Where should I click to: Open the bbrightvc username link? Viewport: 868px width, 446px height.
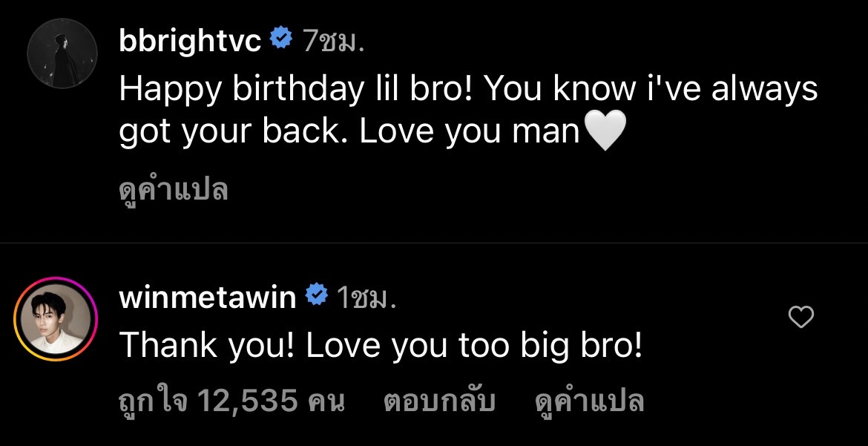point(190,40)
